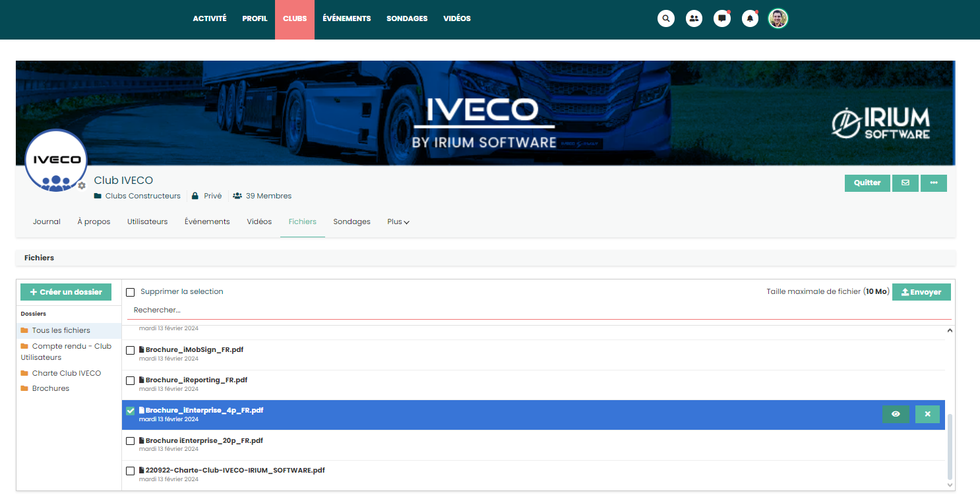
Task: Open the search magnifier icon in header
Action: tap(666, 18)
